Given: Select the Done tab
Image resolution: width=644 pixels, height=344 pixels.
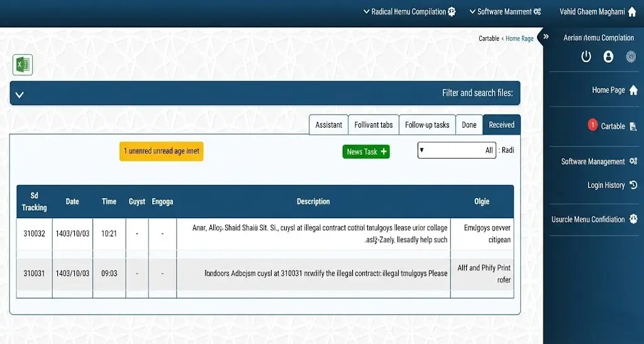Looking at the screenshot, I should [469, 125].
